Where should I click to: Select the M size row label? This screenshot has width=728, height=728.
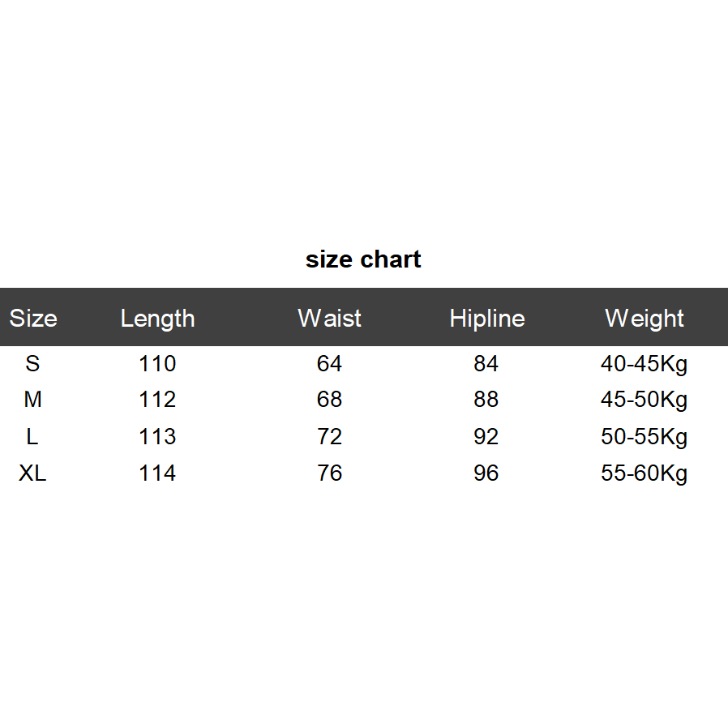[x=32, y=400]
